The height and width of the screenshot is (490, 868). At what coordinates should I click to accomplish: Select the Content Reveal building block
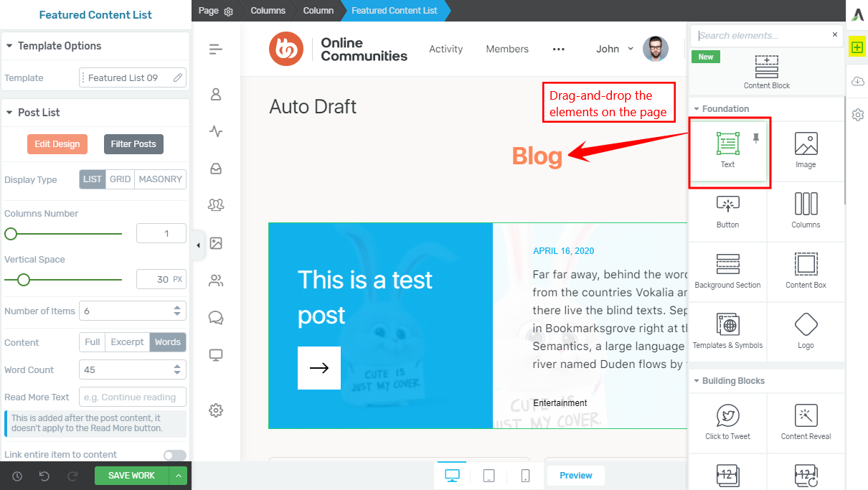coord(806,423)
